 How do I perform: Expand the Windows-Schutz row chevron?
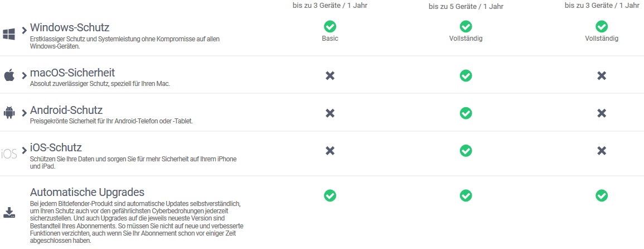(x=24, y=30)
